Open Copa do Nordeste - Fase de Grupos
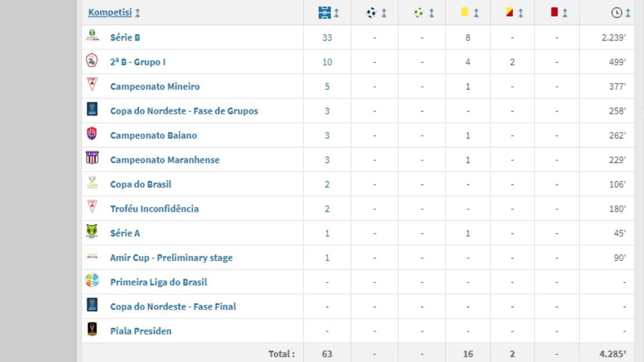This screenshot has height=362, width=644. (x=184, y=111)
